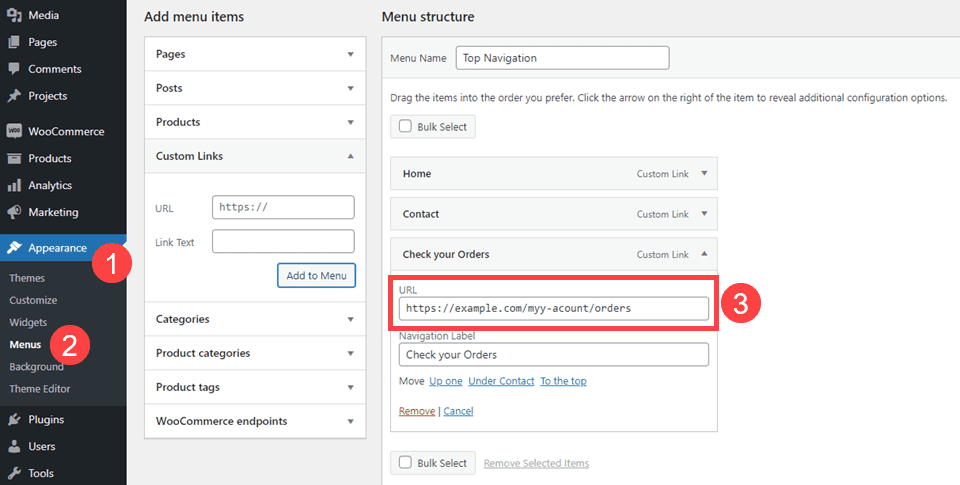Screen dimensions: 960x485
Task: Expand the Home menu item arrow
Action: pyautogui.click(x=704, y=173)
